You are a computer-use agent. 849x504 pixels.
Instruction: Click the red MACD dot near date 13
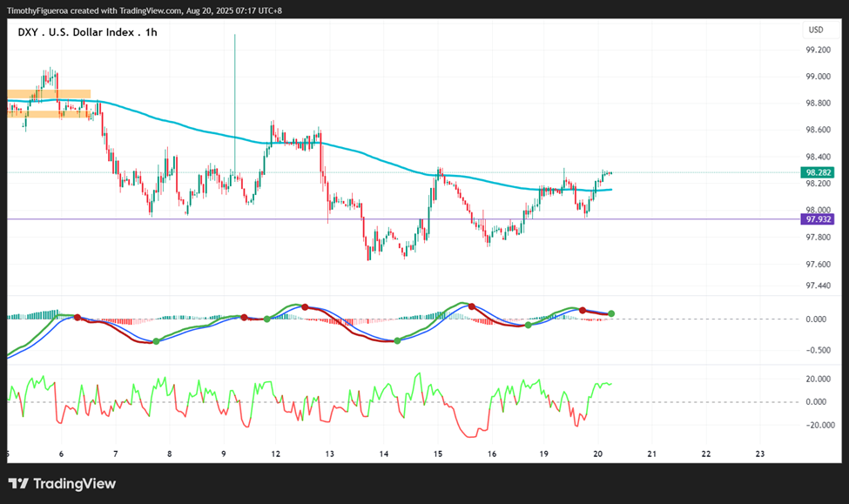pyautogui.click(x=305, y=307)
